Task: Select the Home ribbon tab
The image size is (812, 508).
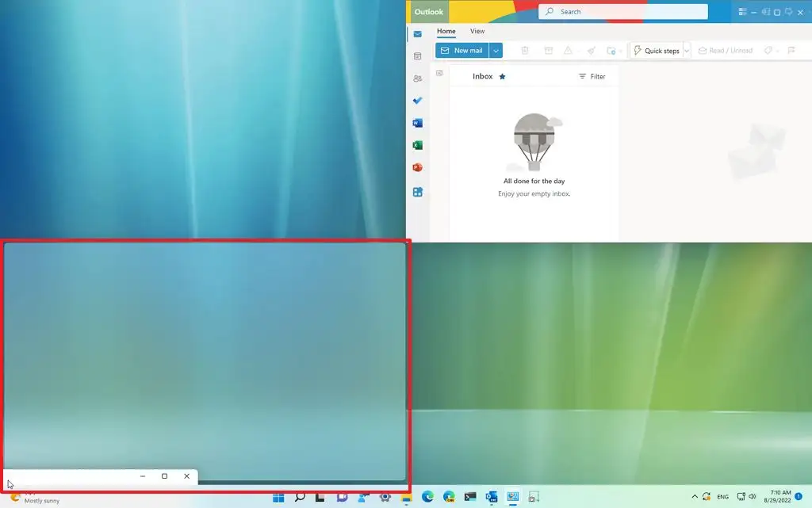Action: click(x=446, y=31)
